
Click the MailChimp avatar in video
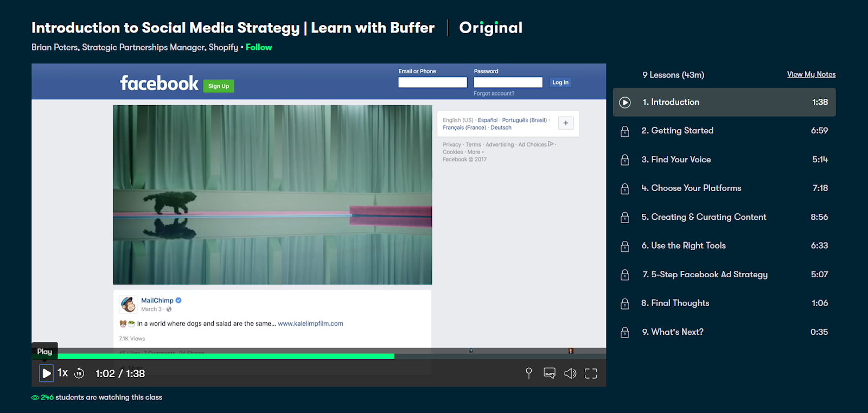[x=128, y=304]
